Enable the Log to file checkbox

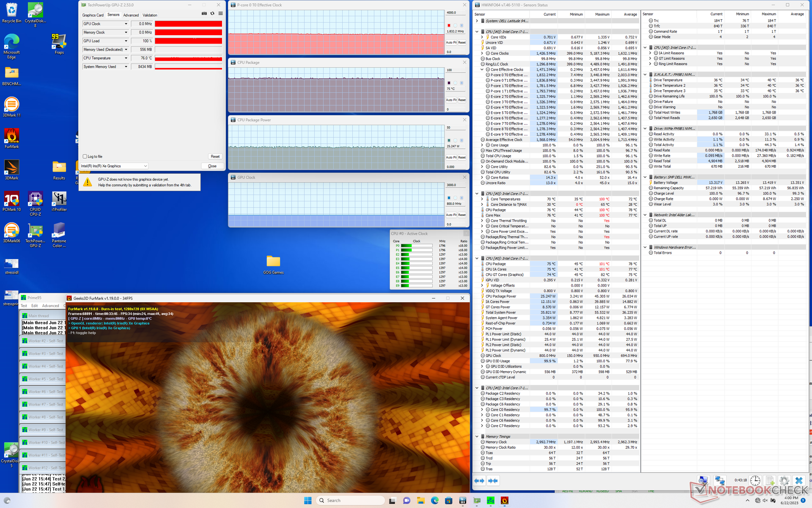(85, 156)
